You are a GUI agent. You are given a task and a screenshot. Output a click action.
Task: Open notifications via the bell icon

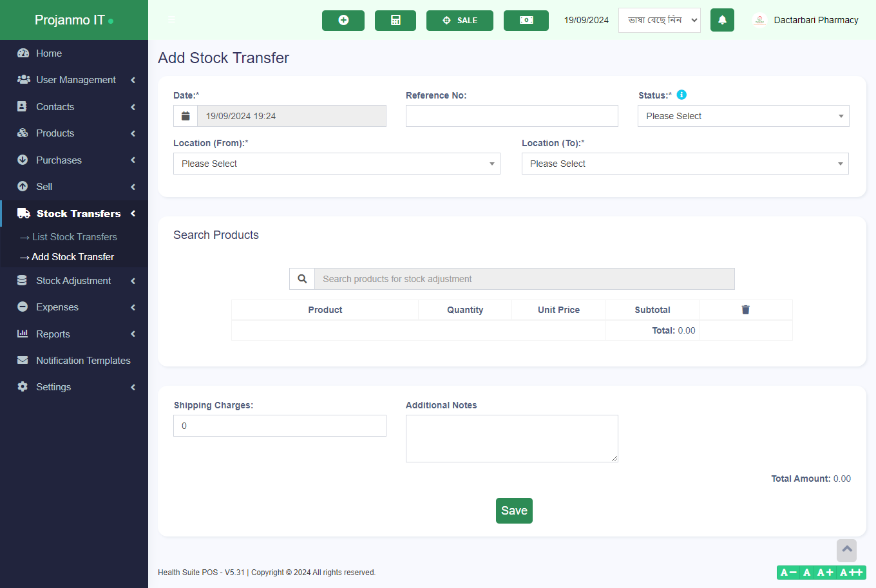pyautogui.click(x=722, y=20)
